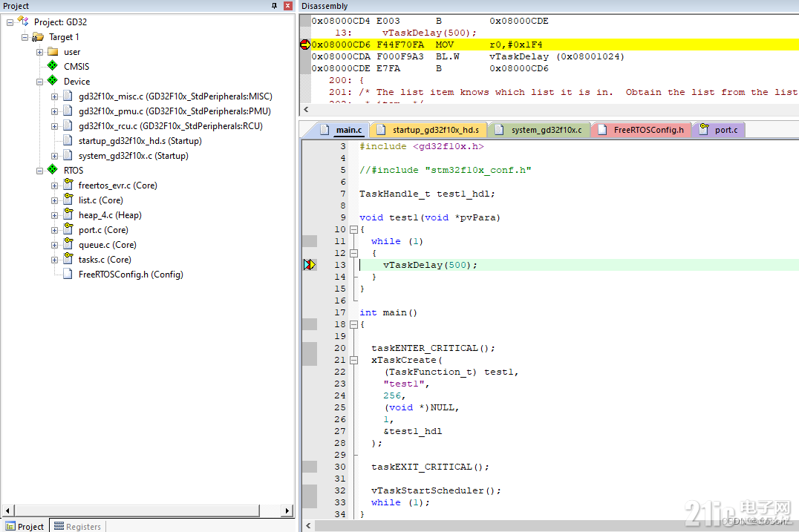Collapse the Project: GD32 root node

tap(10, 22)
